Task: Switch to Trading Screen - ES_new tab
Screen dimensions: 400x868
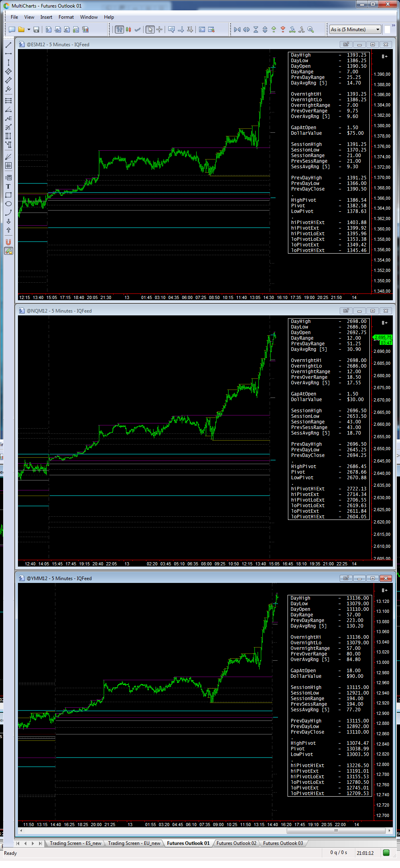Action: [75, 843]
